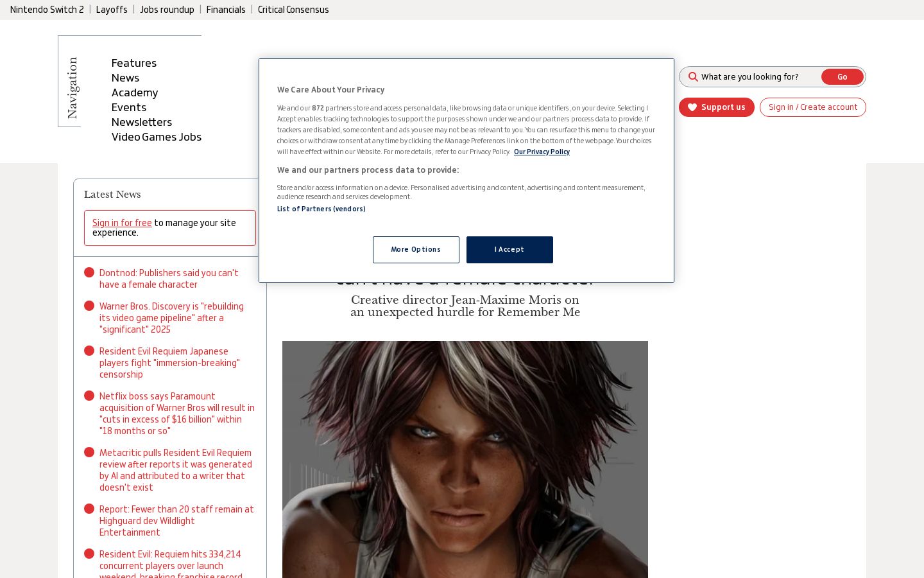Open the Critical Consensus topic
This screenshot has height=578, width=924.
coord(293,10)
